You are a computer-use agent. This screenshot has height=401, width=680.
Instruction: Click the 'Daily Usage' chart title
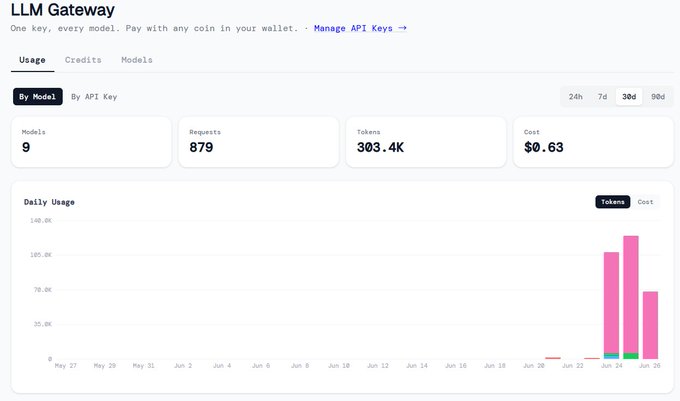click(x=49, y=202)
